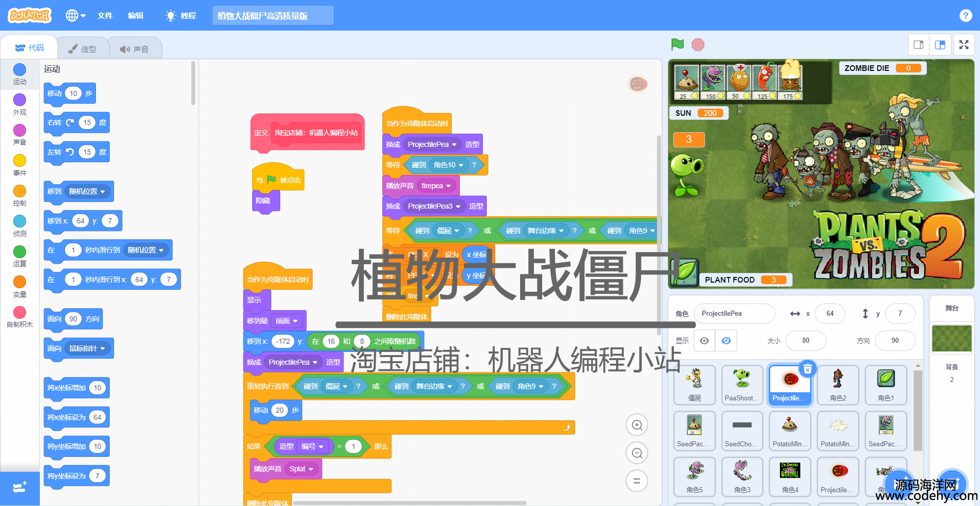Select the SeedCho sprite thumbnail
Screen dimensions: 980x506
(742, 431)
